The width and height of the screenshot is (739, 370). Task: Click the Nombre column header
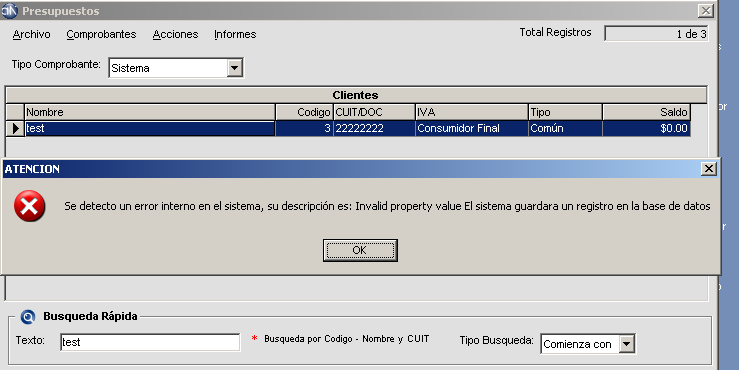coord(150,112)
